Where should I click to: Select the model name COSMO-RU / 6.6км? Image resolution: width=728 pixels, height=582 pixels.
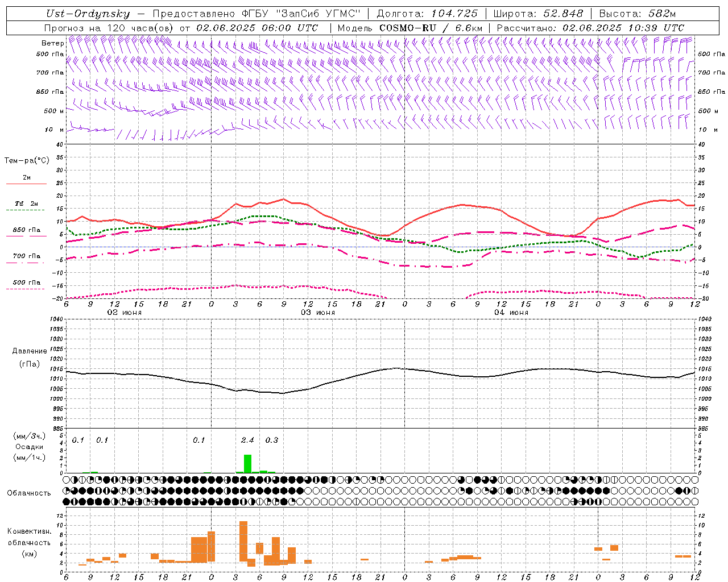point(431,28)
